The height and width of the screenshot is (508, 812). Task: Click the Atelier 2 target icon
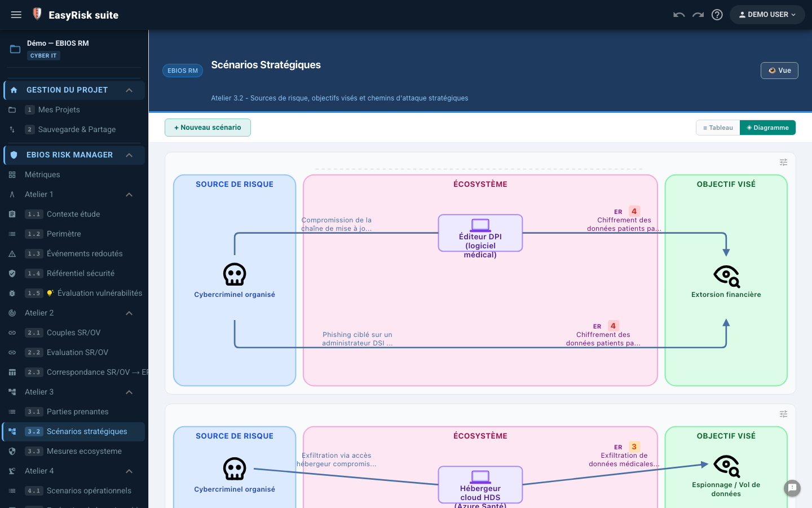click(x=12, y=313)
